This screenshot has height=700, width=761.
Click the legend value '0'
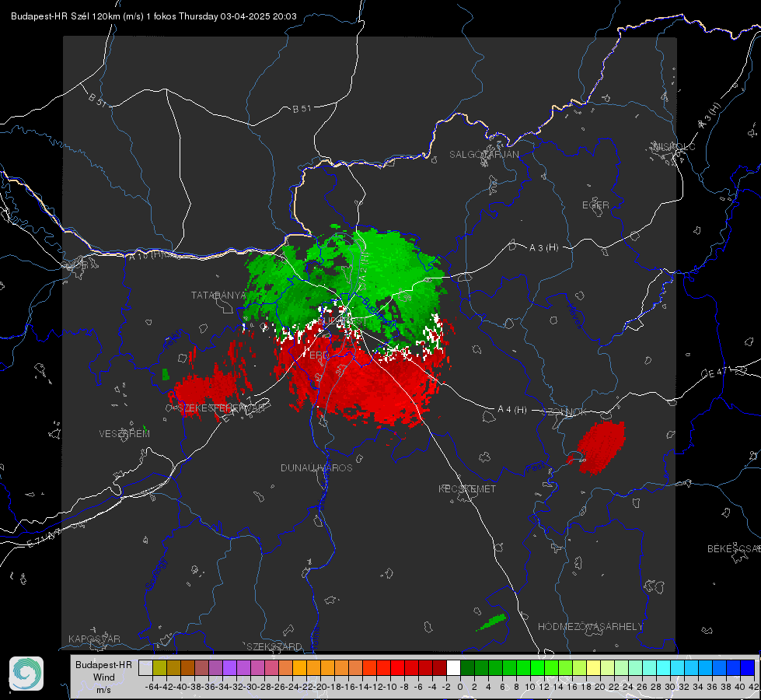460,687
